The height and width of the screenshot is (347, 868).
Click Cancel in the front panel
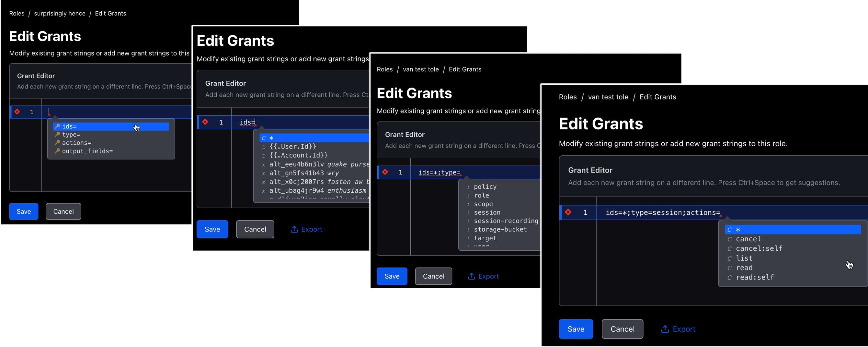[622, 329]
